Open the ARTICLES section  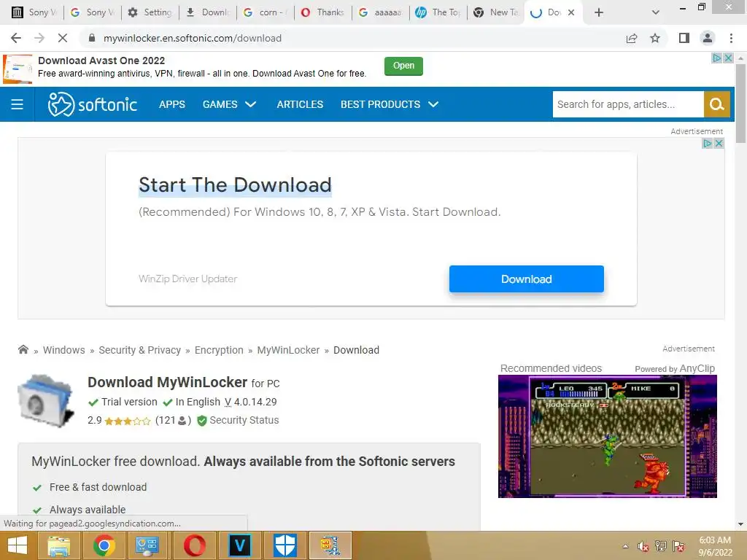coord(300,104)
